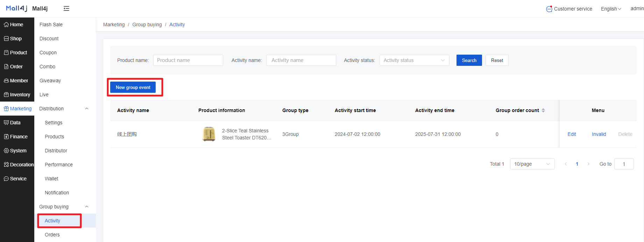Click start time 2024-07-02 12:00:00
This screenshot has width=644, height=242.
pos(358,134)
